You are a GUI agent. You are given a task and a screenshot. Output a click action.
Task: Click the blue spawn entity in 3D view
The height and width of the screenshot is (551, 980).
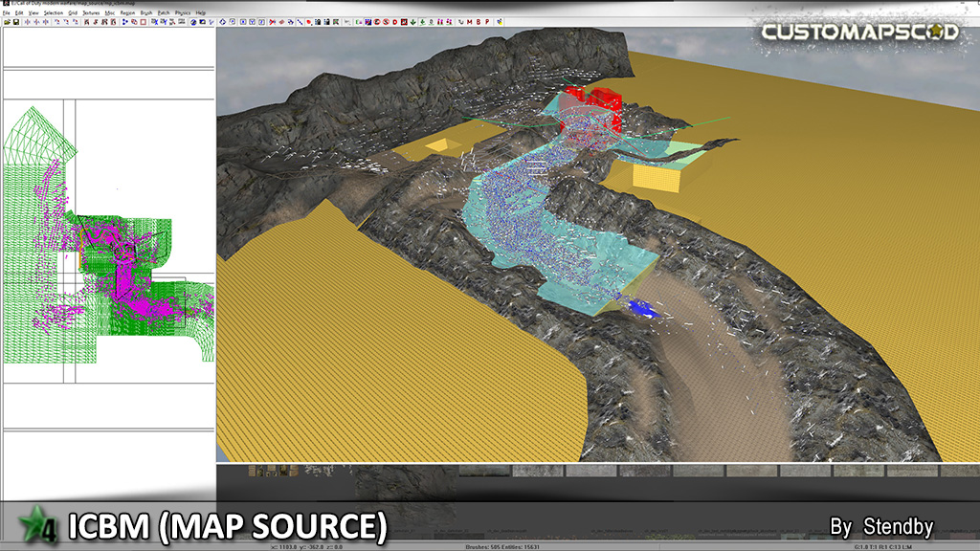coord(642,307)
